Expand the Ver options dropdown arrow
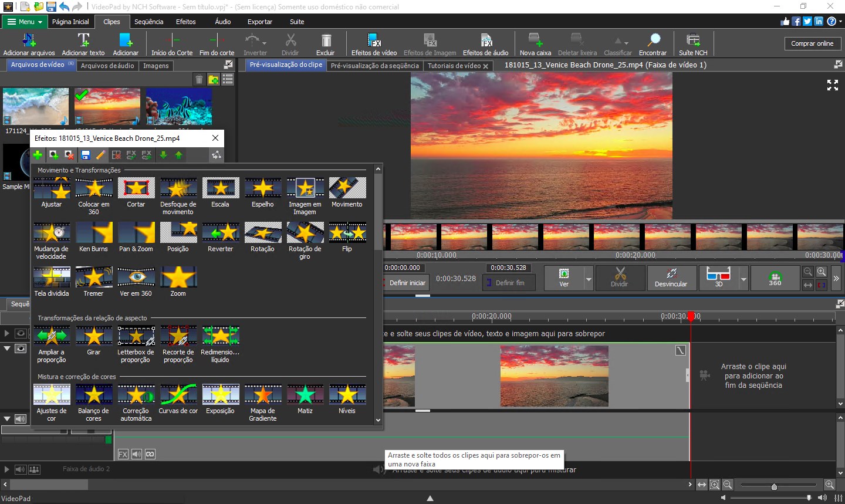 (589, 279)
